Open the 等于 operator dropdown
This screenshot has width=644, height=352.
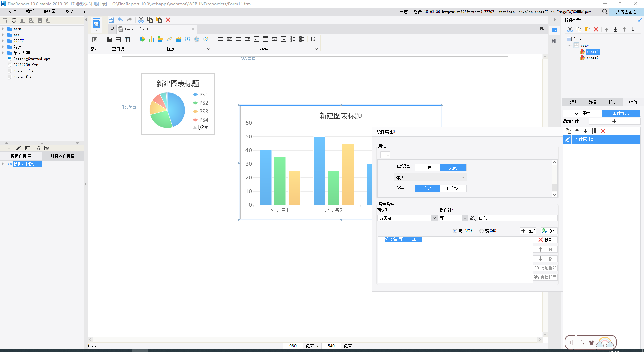tap(465, 218)
